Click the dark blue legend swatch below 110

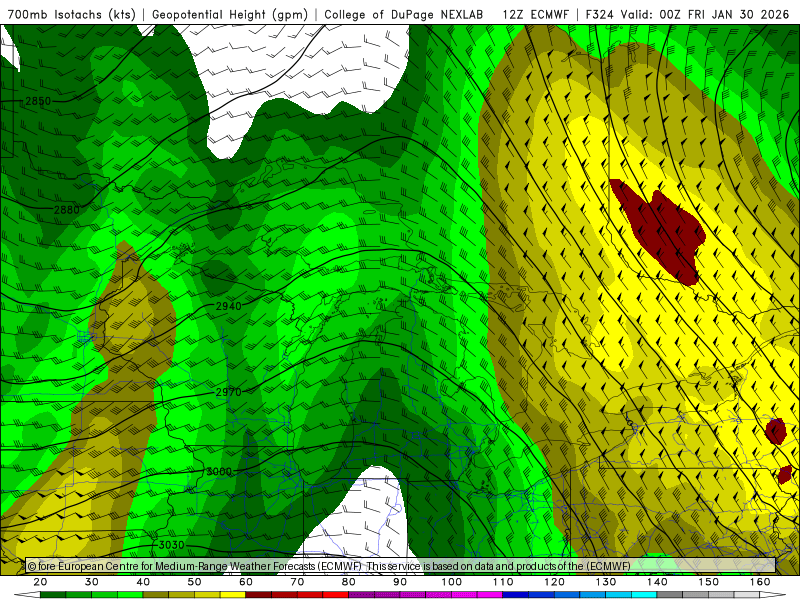[516, 595]
